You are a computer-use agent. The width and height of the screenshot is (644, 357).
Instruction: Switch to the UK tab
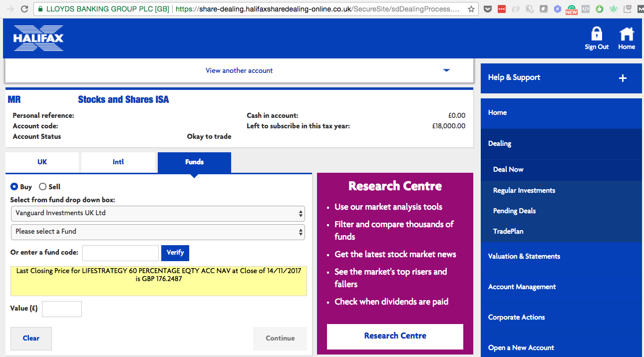coord(42,162)
